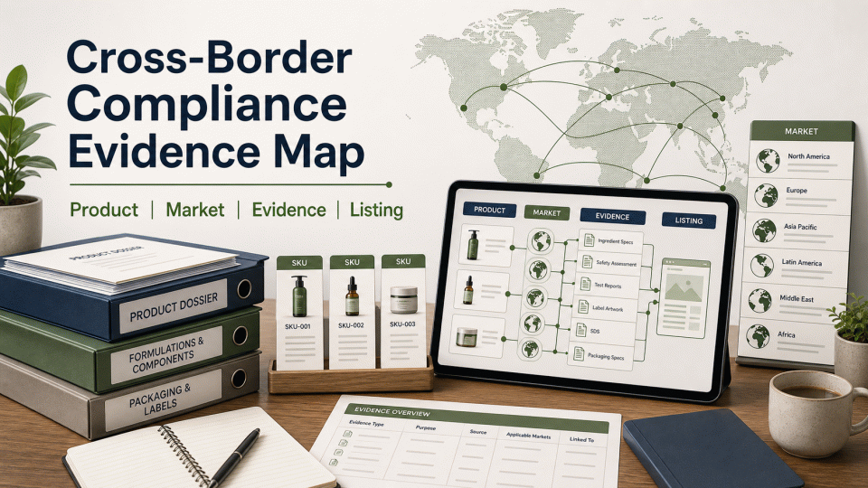Click the SKU header above SKU-003
The width and height of the screenshot is (868, 488).
[403, 261]
